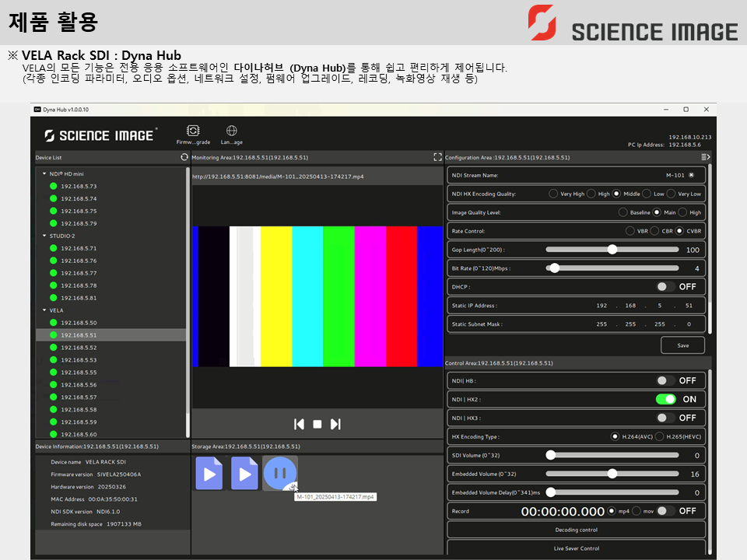This screenshot has height=560, width=747.
Task: Click the Configuration Area scrollbar
Action: click(710, 249)
